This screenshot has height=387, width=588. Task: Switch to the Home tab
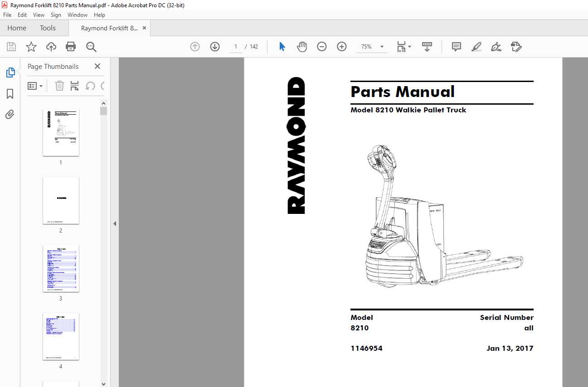[17, 28]
